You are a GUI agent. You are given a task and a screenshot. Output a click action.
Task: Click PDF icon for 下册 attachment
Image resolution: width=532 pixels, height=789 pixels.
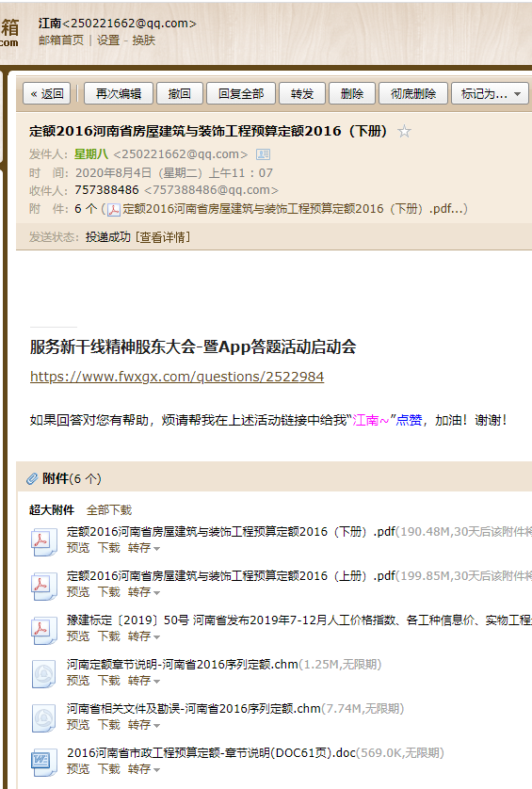44,542
